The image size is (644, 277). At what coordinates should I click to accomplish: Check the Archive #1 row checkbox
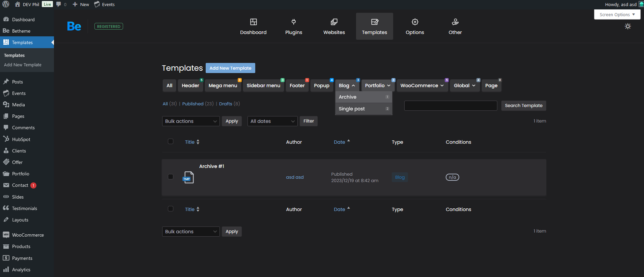[x=171, y=177]
